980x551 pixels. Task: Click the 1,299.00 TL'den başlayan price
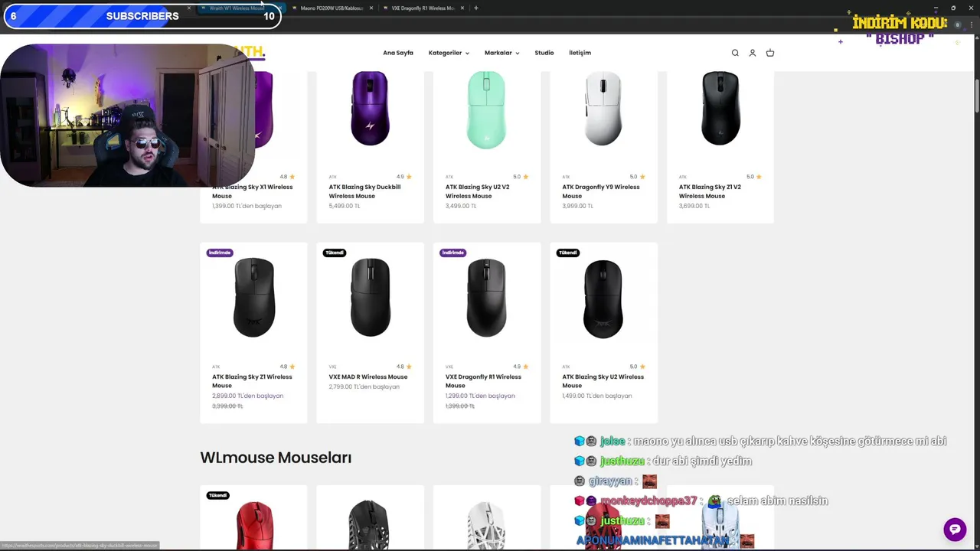point(480,396)
